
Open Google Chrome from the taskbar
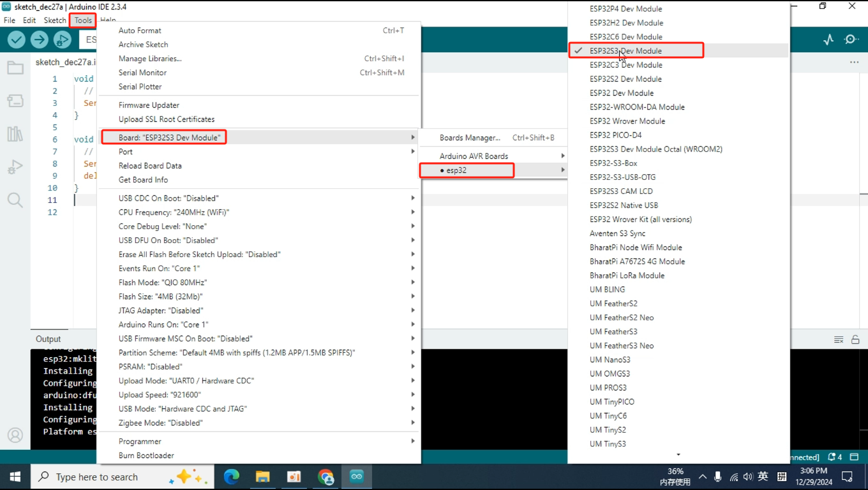tap(325, 477)
